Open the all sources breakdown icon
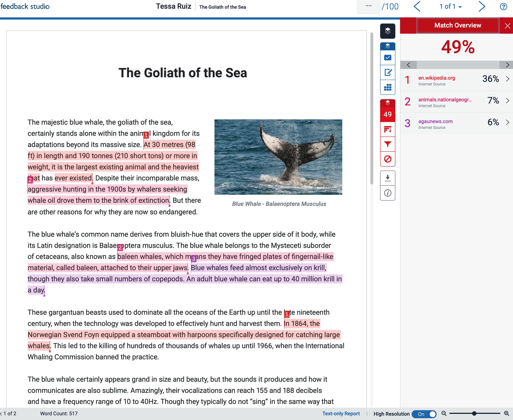Viewport: 513px width, 420px height. [388, 129]
